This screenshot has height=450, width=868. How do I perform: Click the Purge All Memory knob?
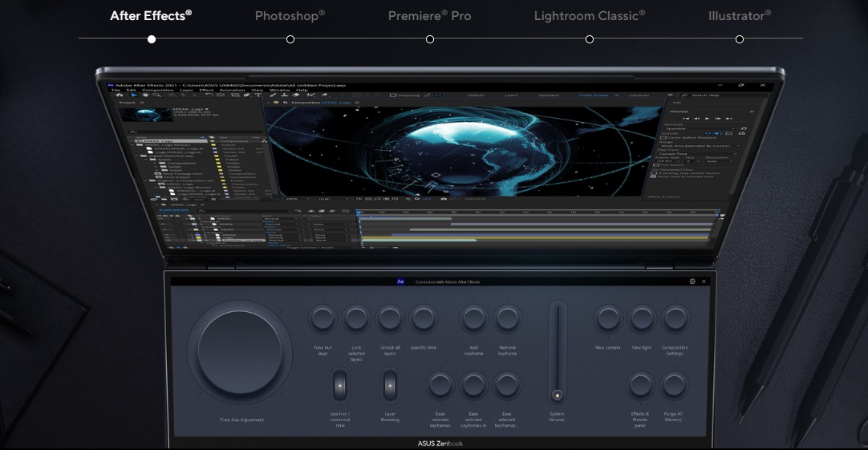tap(674, 385)
